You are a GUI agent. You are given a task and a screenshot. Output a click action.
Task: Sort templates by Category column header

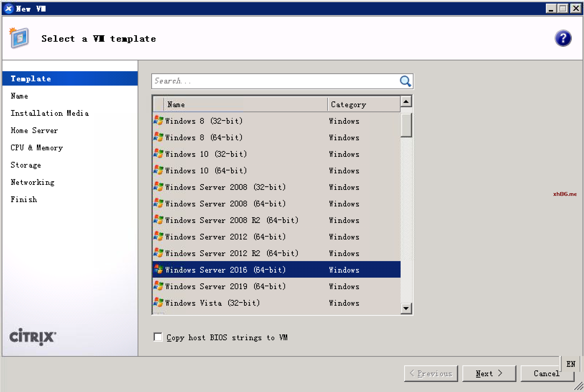click(364, 104)
